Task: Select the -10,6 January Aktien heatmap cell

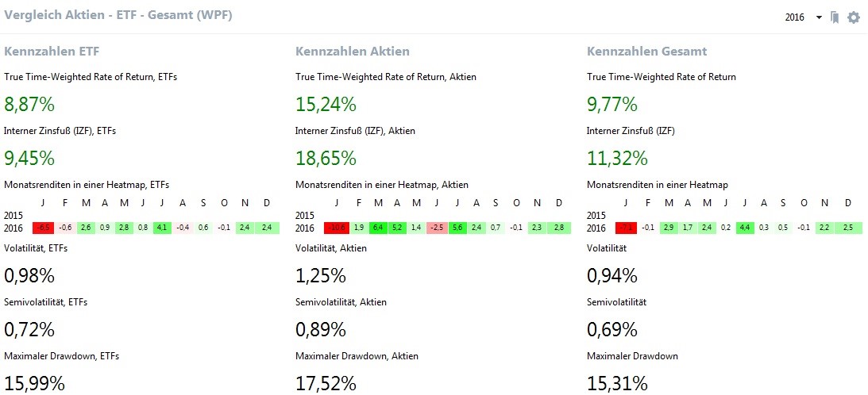Action: 338,228
